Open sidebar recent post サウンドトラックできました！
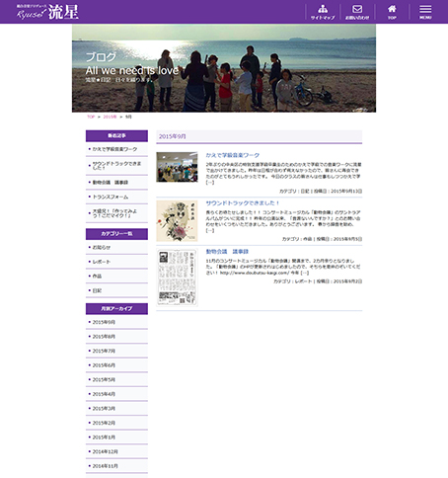The width and height of the screenshot is (448, 478). pyautogui.click(x=116, y=166)
